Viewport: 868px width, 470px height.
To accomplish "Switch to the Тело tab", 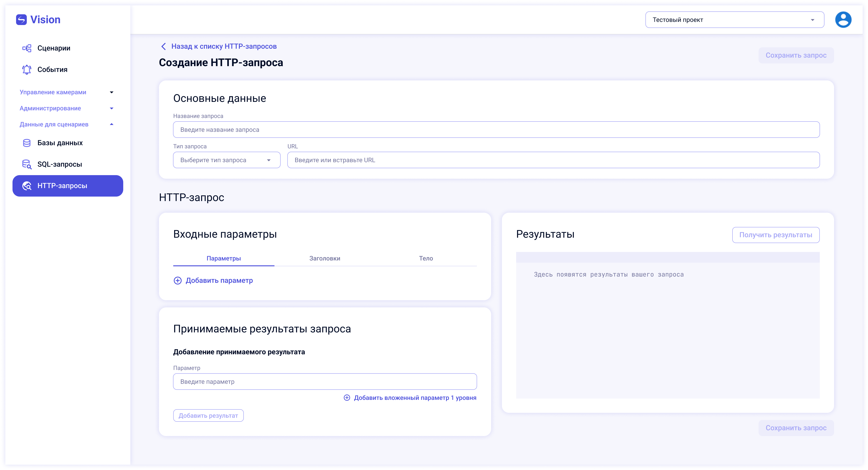I will tap(426, 258).
